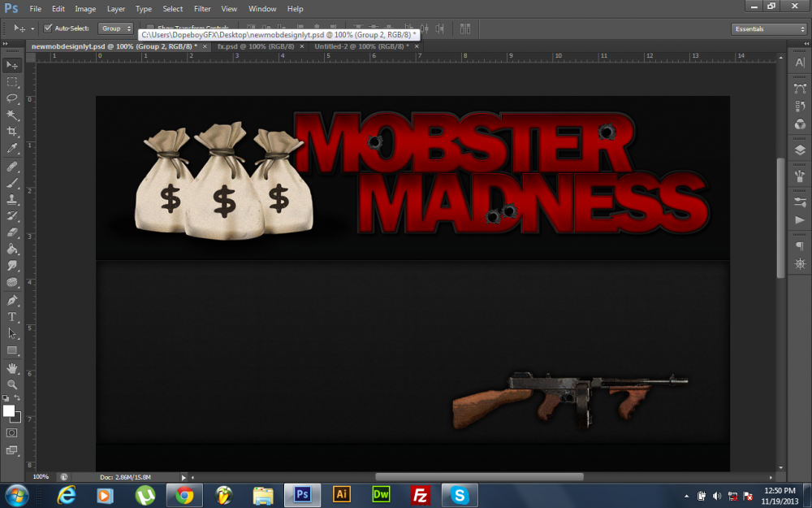
Task: Pick the Crop tool
Action: 12,132
